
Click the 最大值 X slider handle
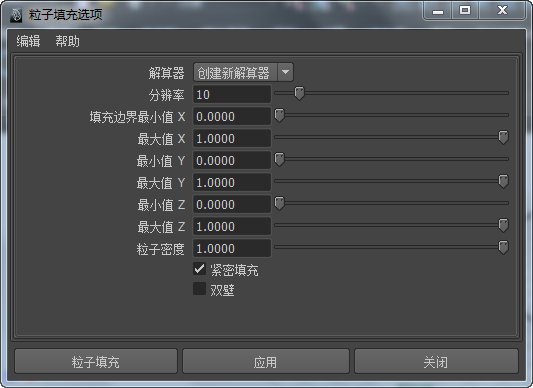pyautogui.click(x=503, y=137)
